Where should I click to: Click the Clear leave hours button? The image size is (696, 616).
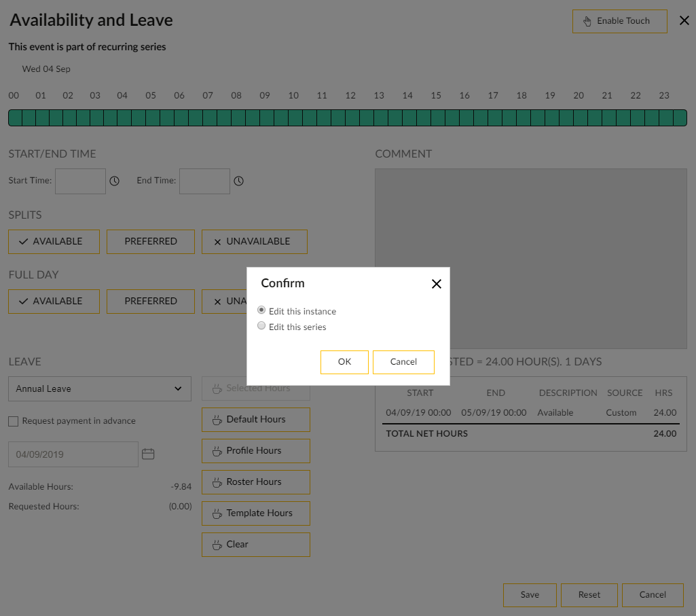pyautogui.click(x=256, y=545)
